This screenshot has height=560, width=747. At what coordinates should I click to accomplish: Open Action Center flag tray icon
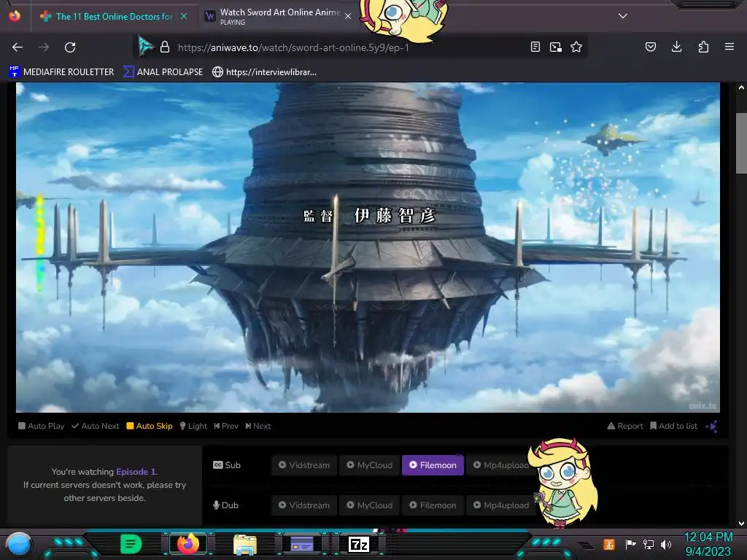[630, 544]
